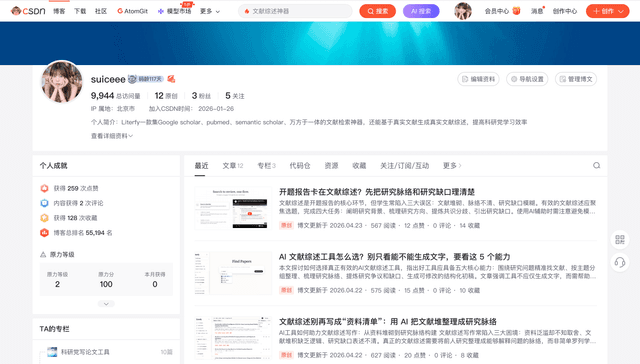
Task: Focus the top search input field
Action: tap(295, 11)
